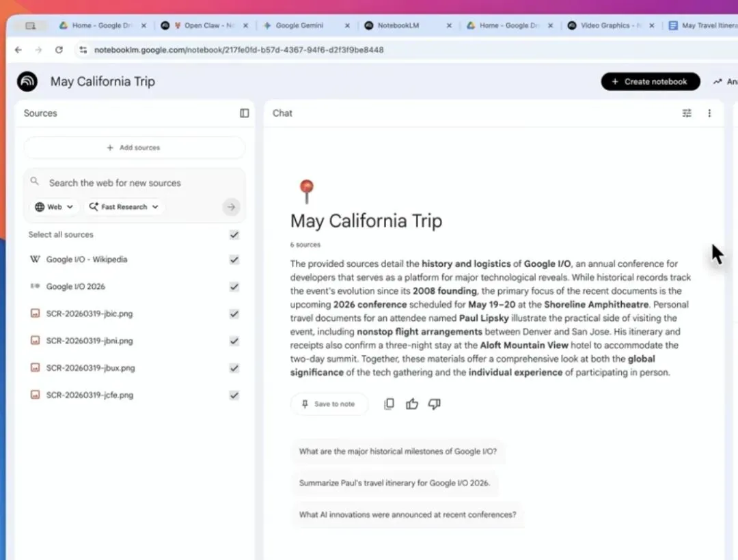Viewport: 738px width, 560px height.
Task: Close the Open Claw browser tab
Action: click(246, 25)
